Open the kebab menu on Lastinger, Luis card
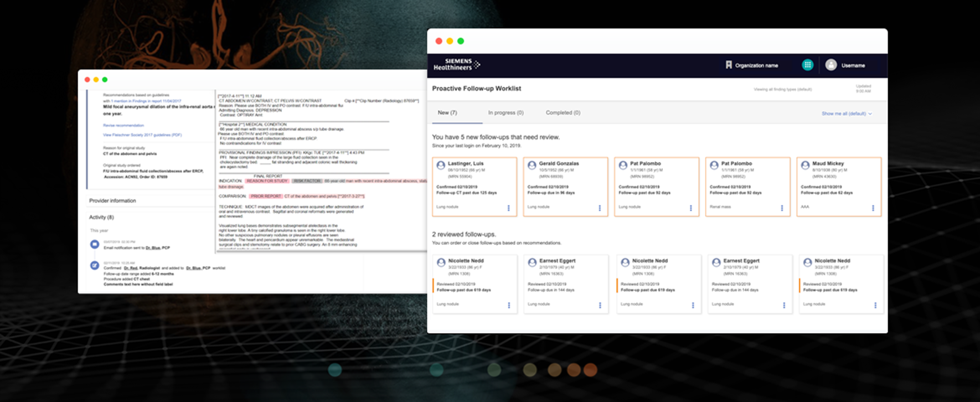Viewport: 980px width, 402px height. [x=508, y=208]
